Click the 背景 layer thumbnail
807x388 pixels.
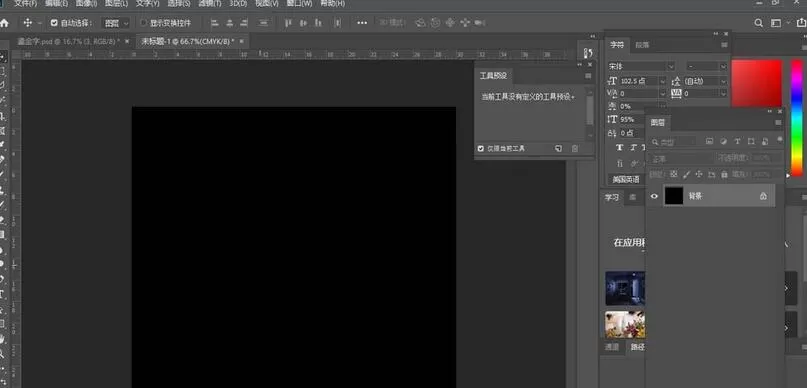click(x=674, y=196)
